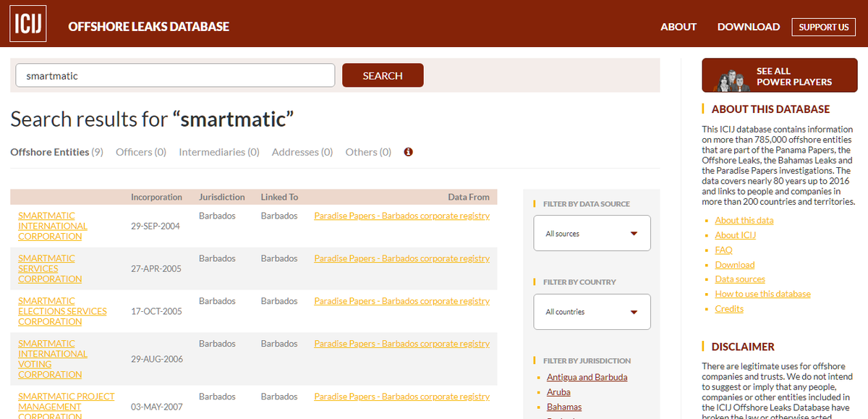This screenshot has height=419, width=868.
Task: Open the Data sources sidebar link
Action: pyautogui.click(x=740, y=279)
